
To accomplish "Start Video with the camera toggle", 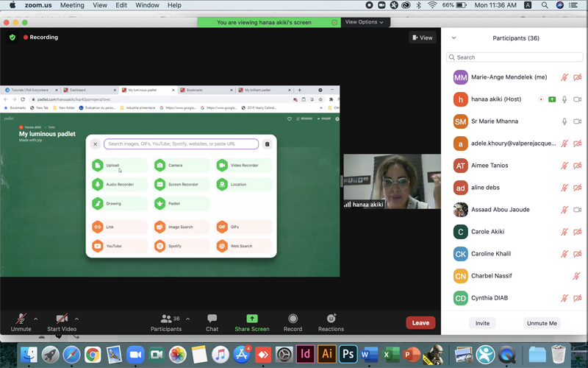I will [62, 319].
